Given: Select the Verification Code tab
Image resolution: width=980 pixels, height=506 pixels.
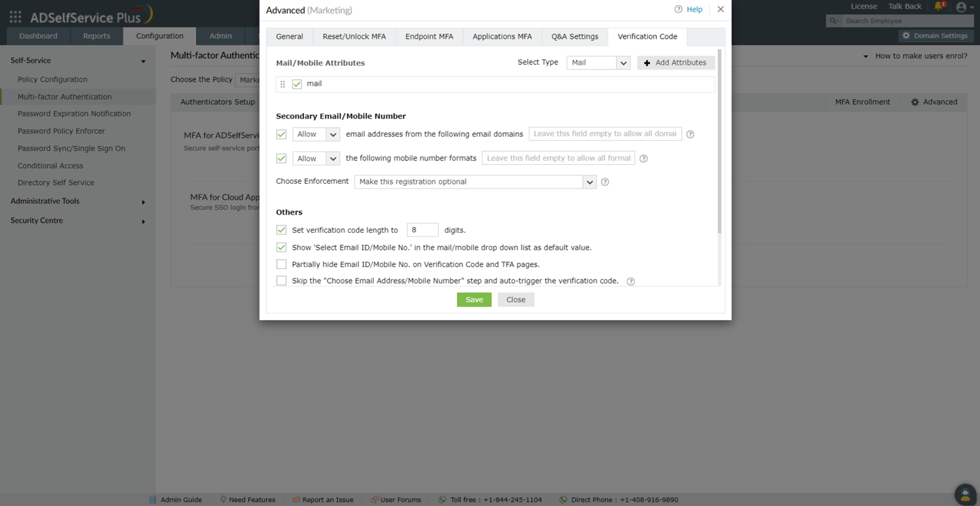Looking at the screenshot, I should coord(647,37).
